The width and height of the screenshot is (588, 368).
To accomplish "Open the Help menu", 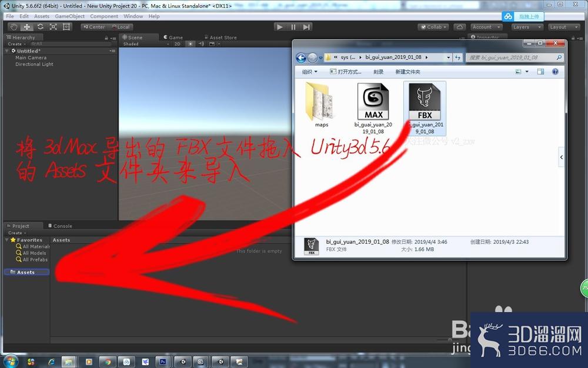I will (153, 16).
